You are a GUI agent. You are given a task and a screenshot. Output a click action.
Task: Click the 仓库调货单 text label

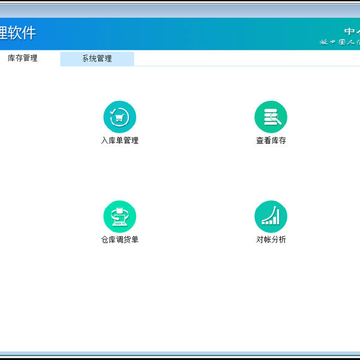(120, 240)
